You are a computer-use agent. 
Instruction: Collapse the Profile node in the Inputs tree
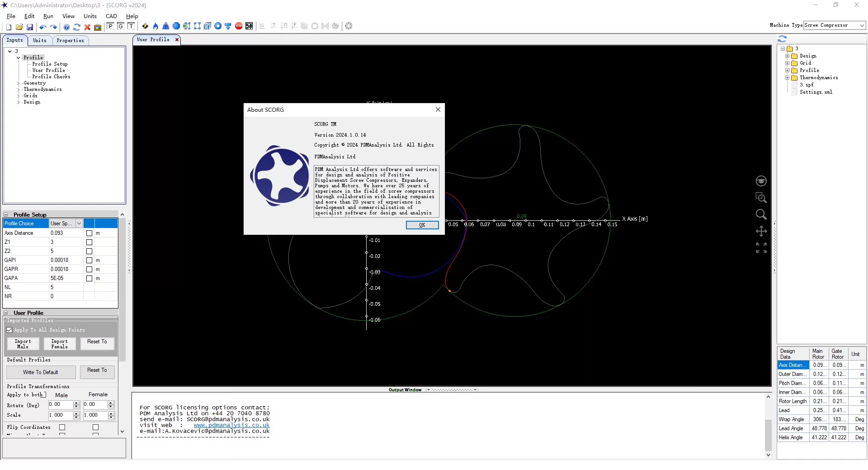click(x=19, y=58)
